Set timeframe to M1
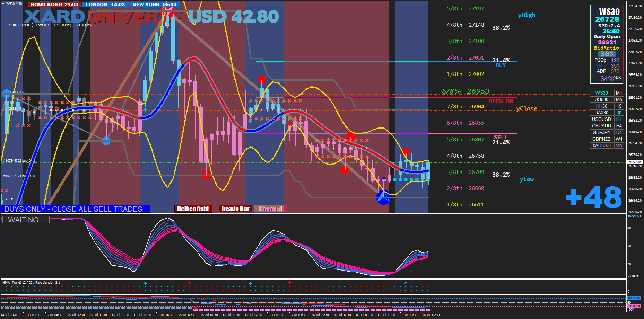Screen dimensions: 644x319 [x=619, y=93]
